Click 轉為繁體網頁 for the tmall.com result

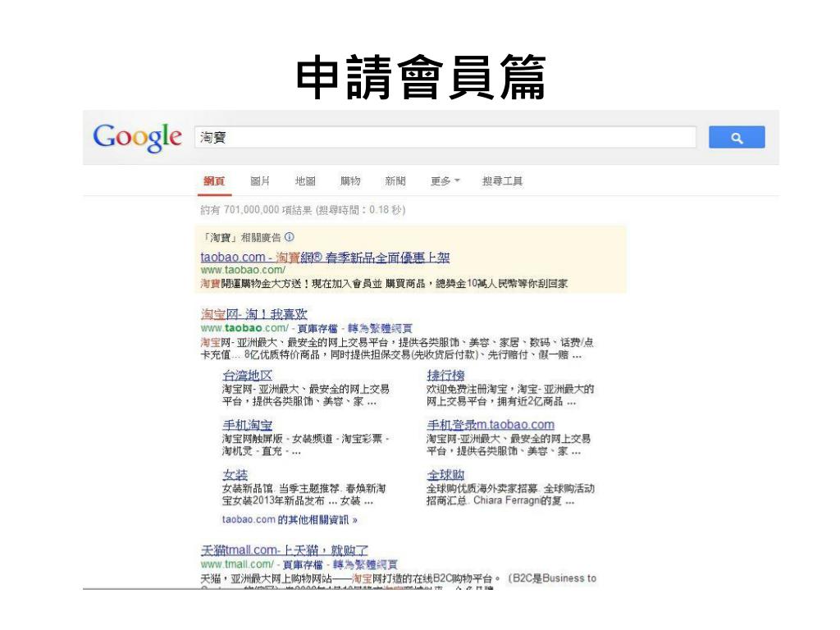tap(365, 564)
